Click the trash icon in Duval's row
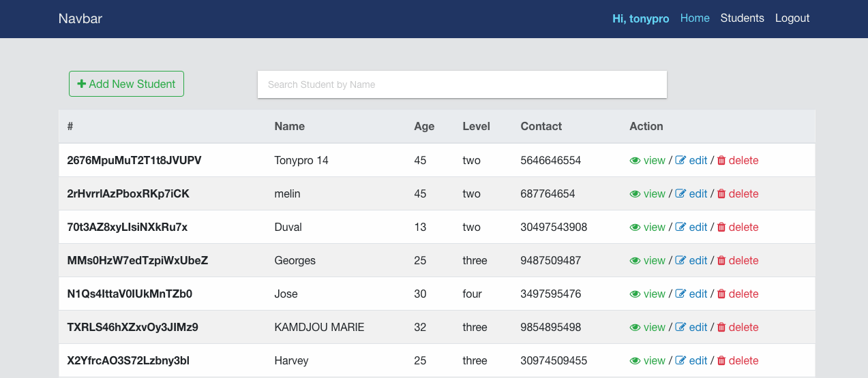 721,227
